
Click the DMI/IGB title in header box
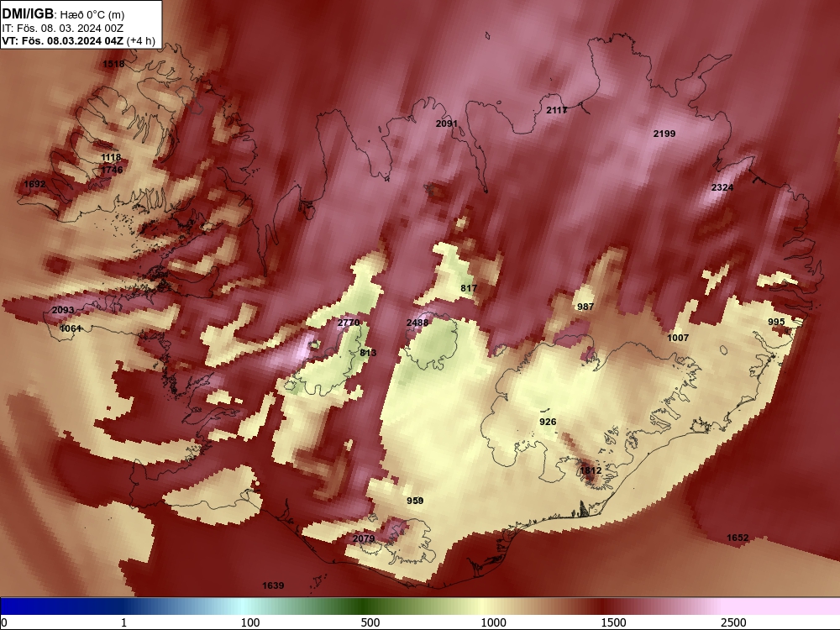point(28,14)
